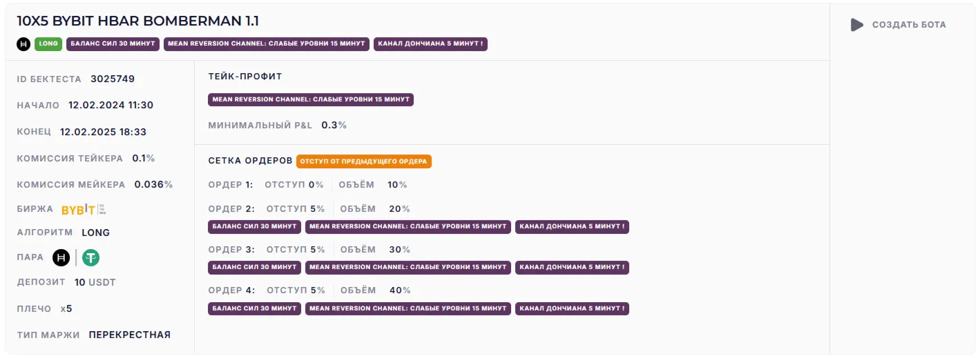Click the green LONG badge in header

coord(48,44)
